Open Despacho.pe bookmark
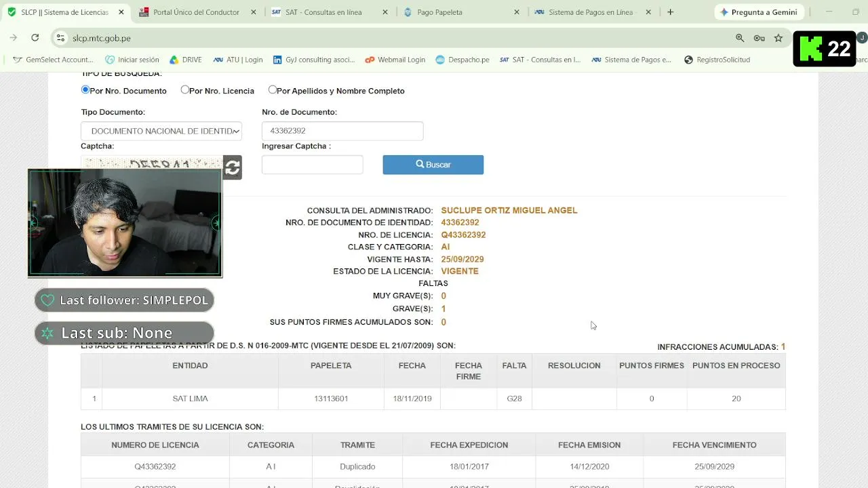Viewport: 868px width, 488px height. [x=462, y=60]
